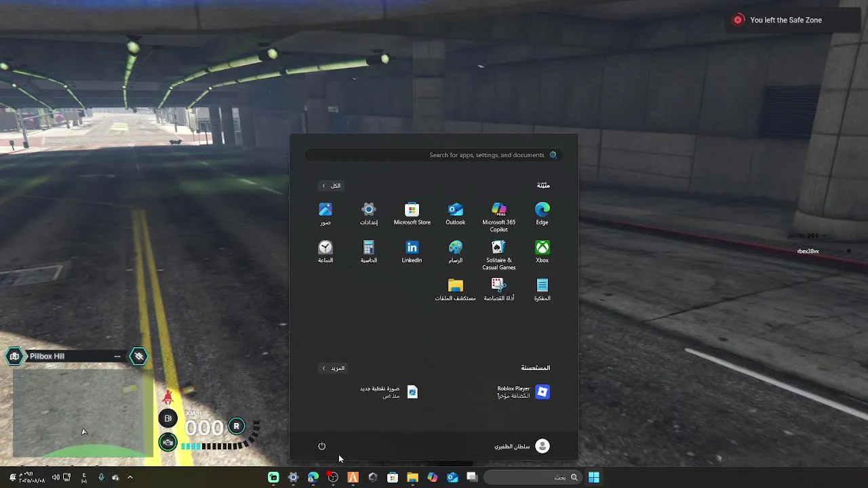868x488 pixels.
Task: Click the game minimap
Action: [82, 413]
